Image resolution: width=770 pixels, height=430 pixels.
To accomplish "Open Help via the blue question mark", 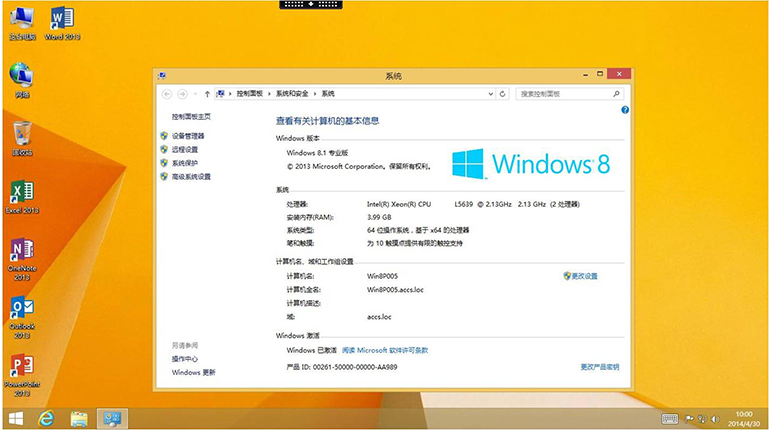I will pos(625,110).
